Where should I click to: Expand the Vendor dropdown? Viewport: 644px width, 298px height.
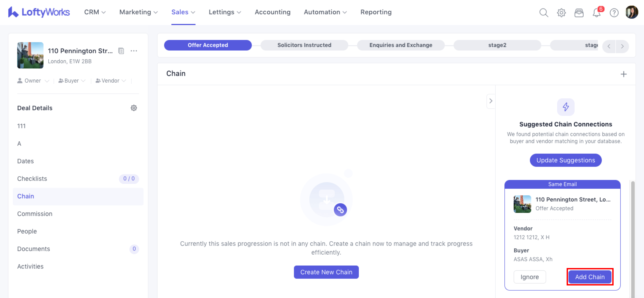tap(111, 81)
